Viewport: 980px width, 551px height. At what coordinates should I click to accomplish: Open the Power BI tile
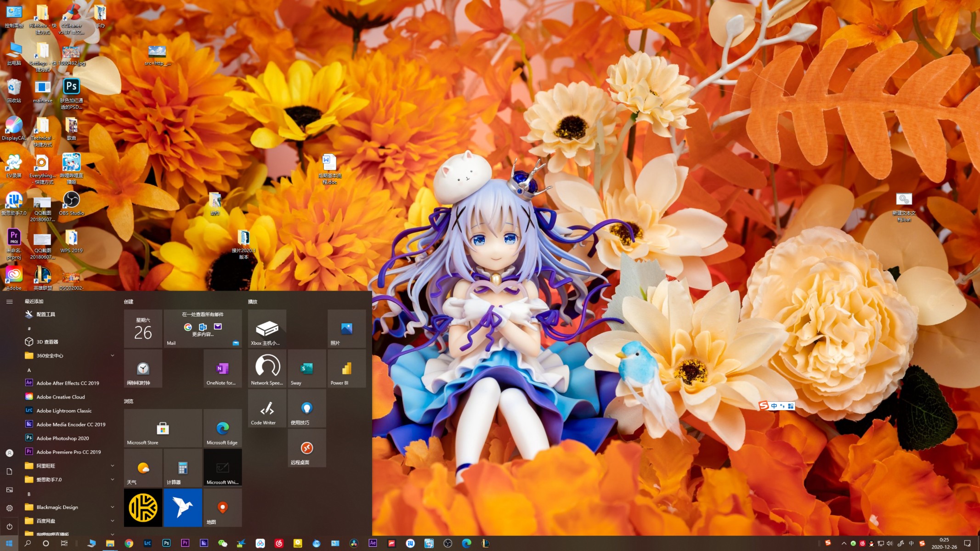point(347,368)
